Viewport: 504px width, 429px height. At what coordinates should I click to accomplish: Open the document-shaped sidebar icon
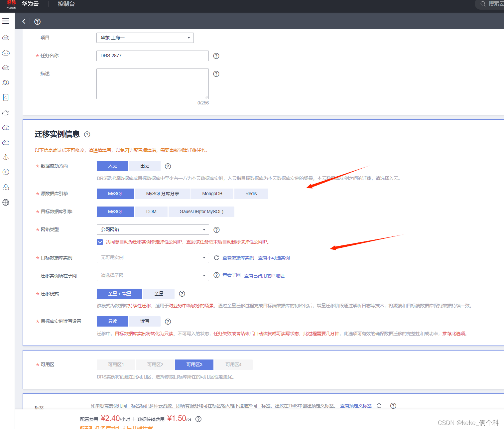6,97
